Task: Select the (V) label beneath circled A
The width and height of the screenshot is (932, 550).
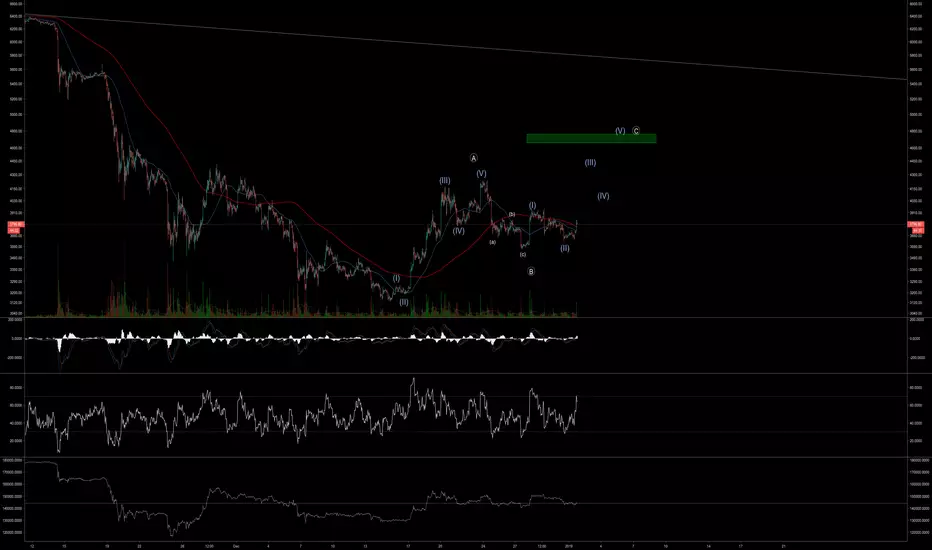Action: 481,174
